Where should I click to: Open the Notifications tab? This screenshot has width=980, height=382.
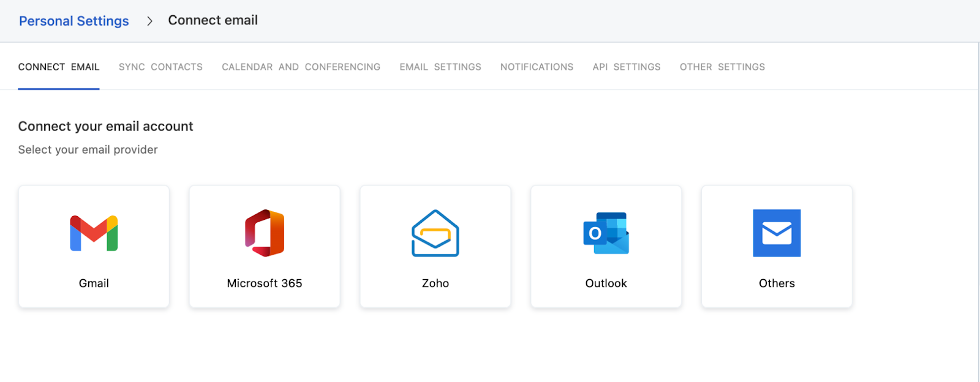tap(537, 67)
